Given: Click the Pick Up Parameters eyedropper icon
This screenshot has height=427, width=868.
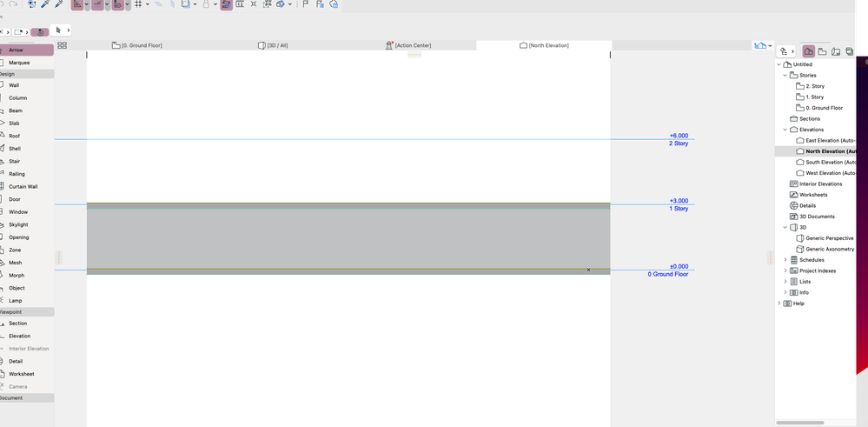Looking at the screenshot, I should coord(46,4).
